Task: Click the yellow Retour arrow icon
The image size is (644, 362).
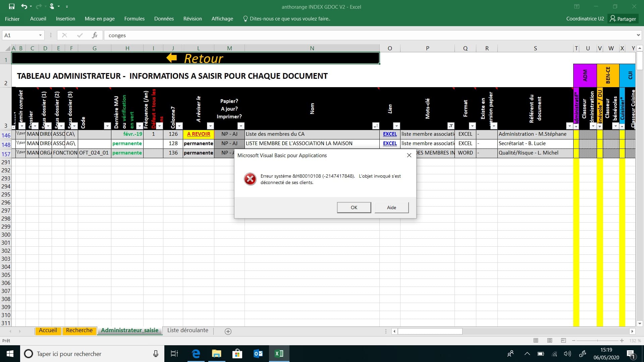Action: 172,58
